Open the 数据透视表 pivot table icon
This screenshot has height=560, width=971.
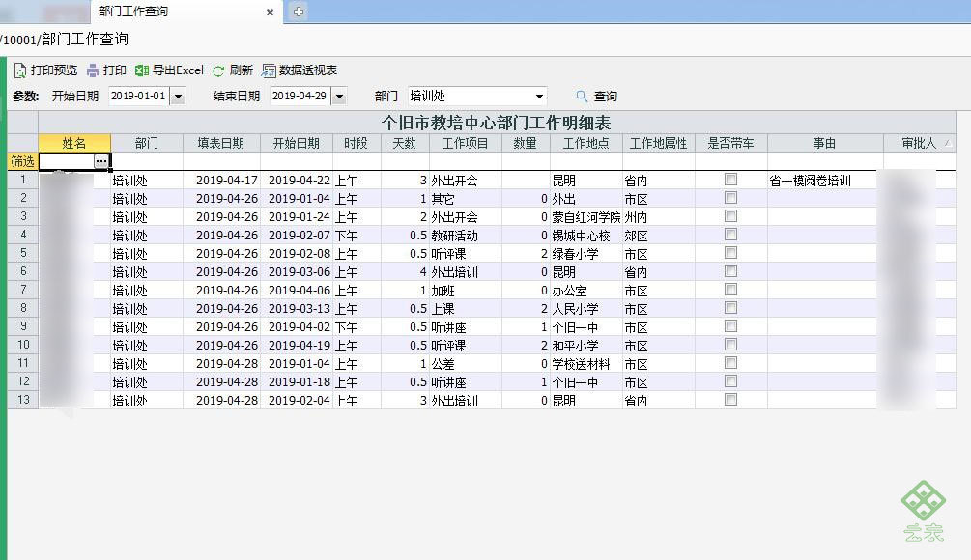click(x=269, y=70)
